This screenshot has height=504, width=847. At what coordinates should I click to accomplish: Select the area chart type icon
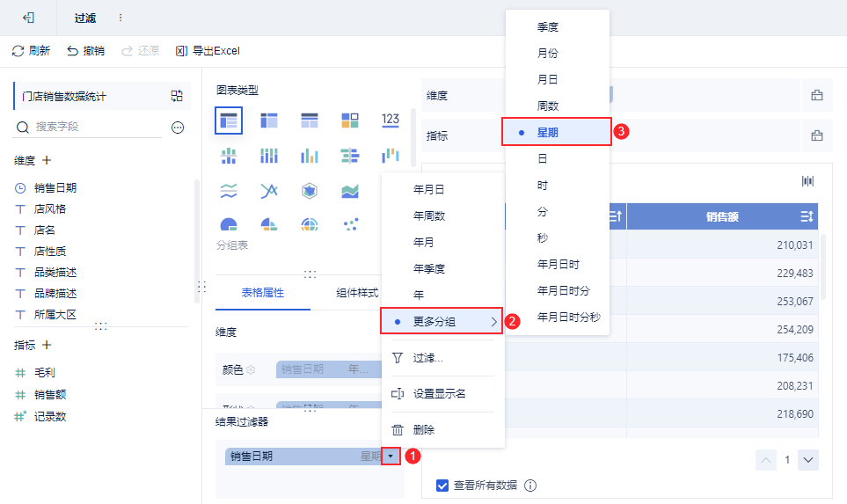(350, 191)
